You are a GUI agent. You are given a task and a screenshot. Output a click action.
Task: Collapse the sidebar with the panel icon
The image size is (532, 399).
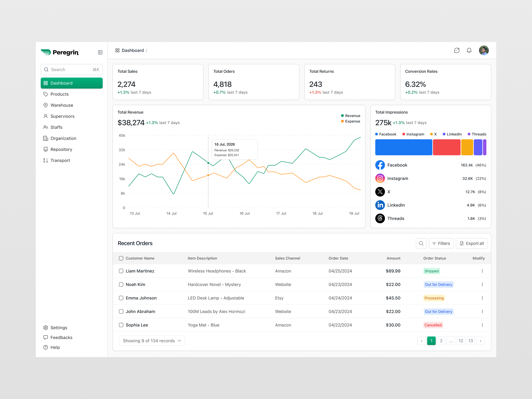[100, 52]
